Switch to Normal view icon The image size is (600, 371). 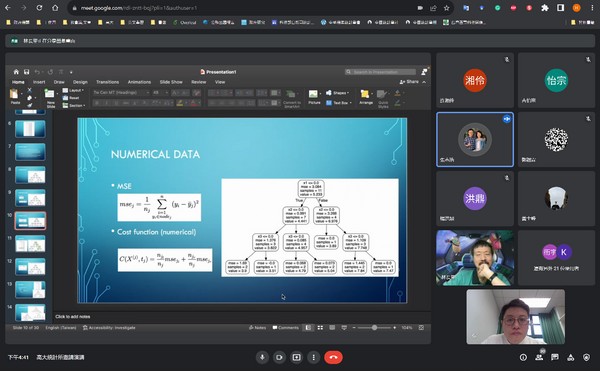tap(308, 327)
